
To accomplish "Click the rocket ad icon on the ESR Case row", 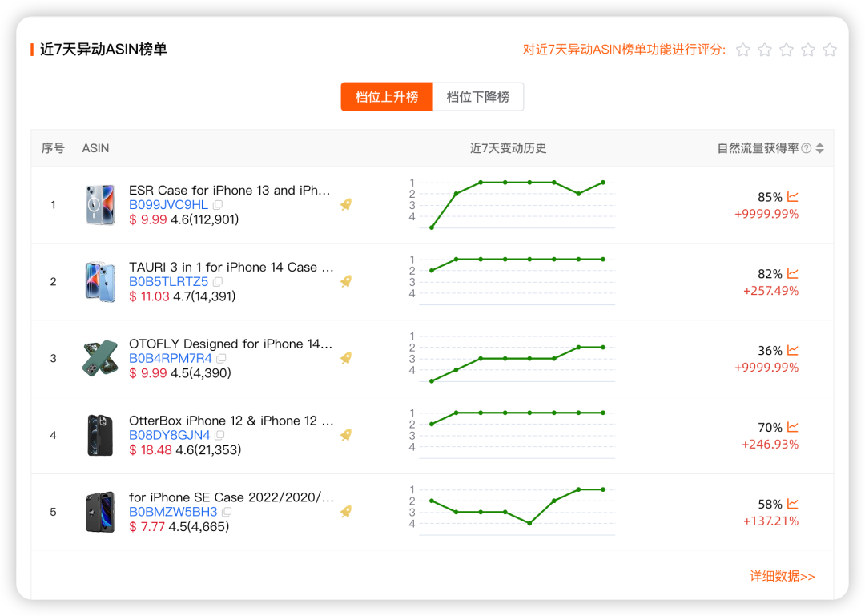I will coord(345,204).
